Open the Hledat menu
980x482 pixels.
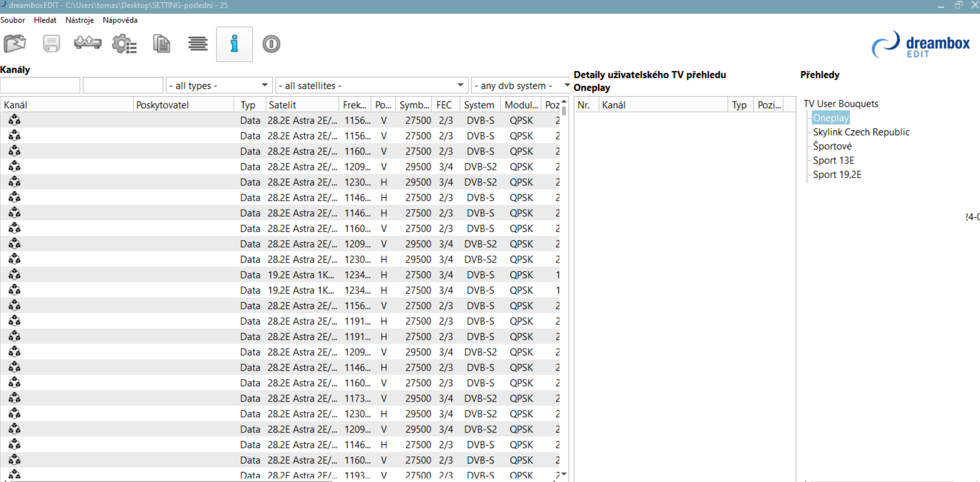(x=45, y=20)
